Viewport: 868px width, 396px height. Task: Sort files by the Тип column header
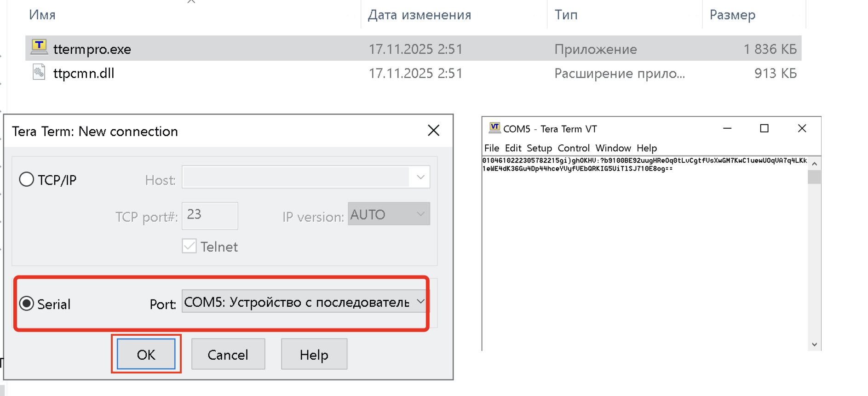coord(566,15)
